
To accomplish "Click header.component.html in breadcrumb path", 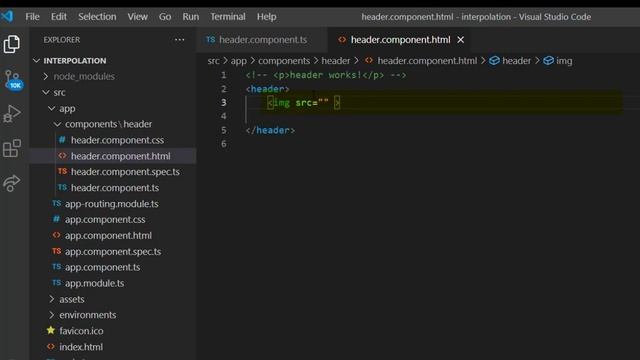I will tap(427, 61).
